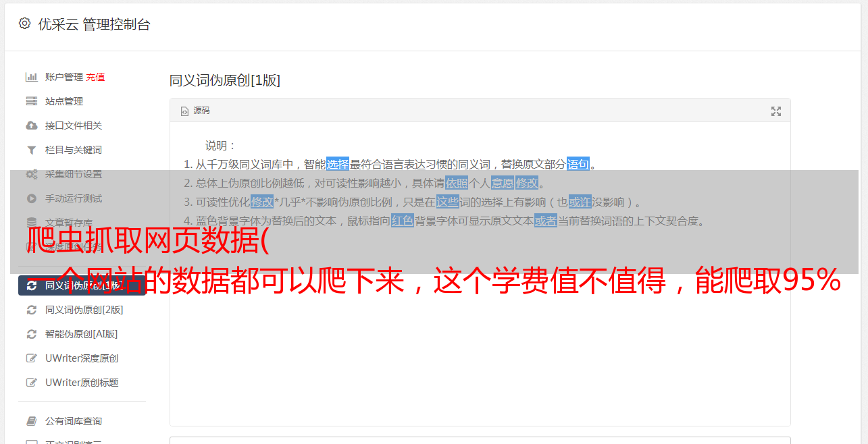
Task: Click the filter icon for 栏目与关键词
Action: coord(31,150)
